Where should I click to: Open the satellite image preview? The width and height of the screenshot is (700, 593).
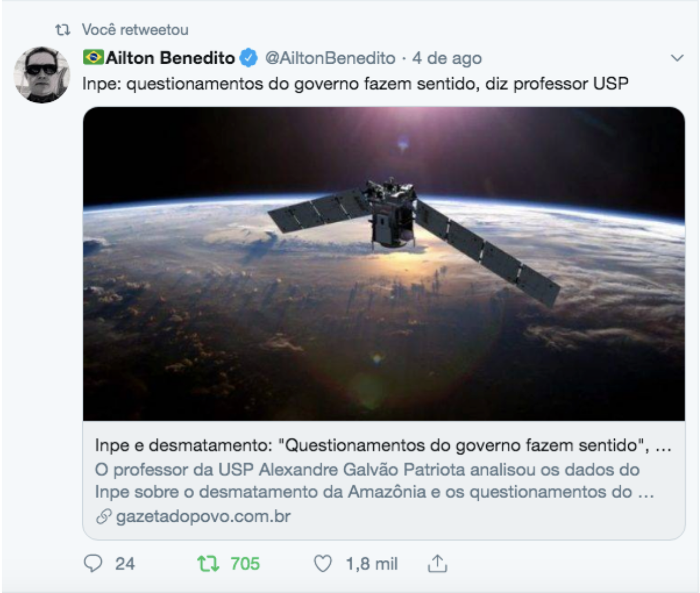pos(384,263)
